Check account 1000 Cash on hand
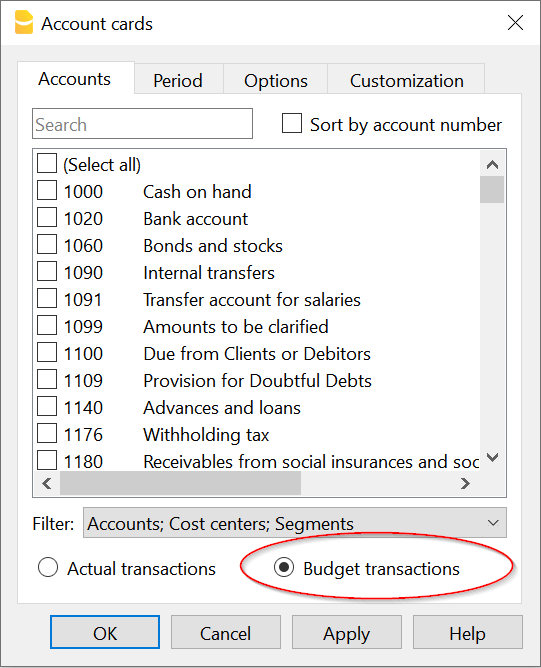 point(47,190)
